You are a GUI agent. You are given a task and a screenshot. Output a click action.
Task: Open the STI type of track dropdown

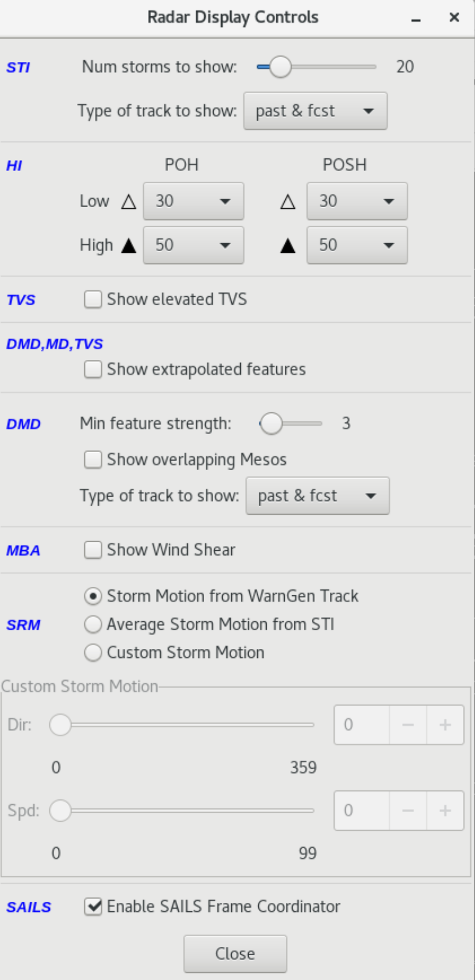click(315, 111)
